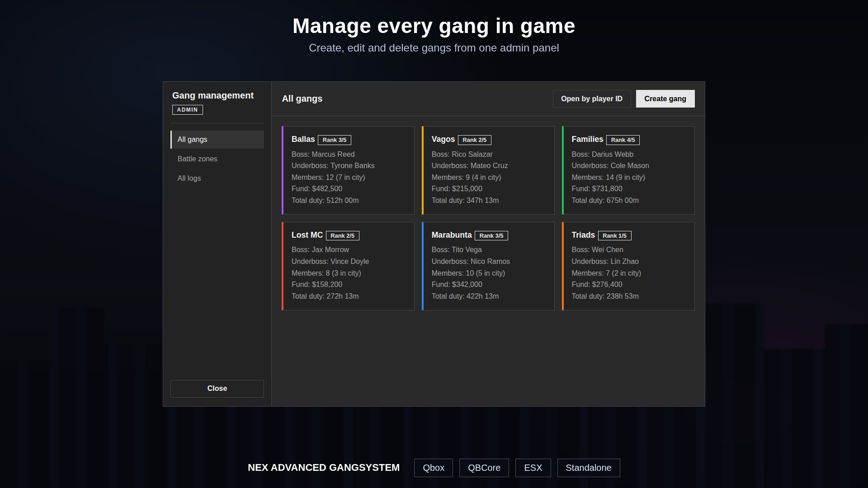Screen dimensions: 868x488
Task: Click Families Rank 4/5 badge
Action: (623, 140)
